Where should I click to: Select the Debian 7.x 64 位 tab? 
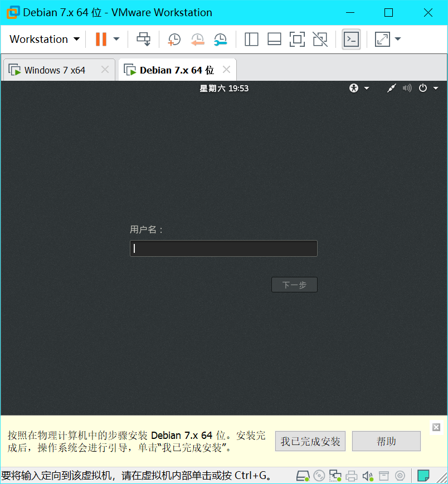click(173, 69)
